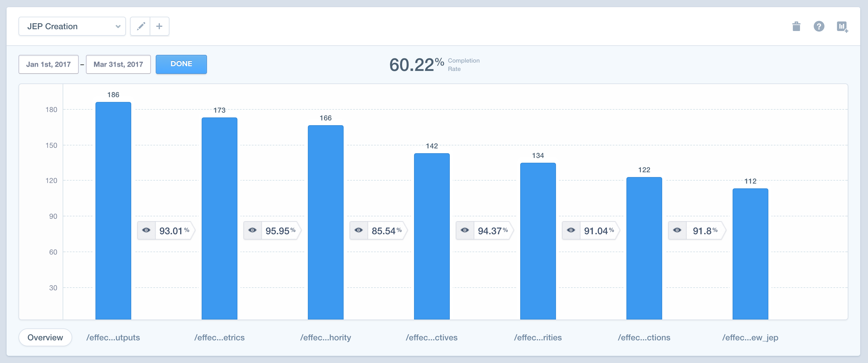Click the /effec...hority step label

[x=326, y=337]
